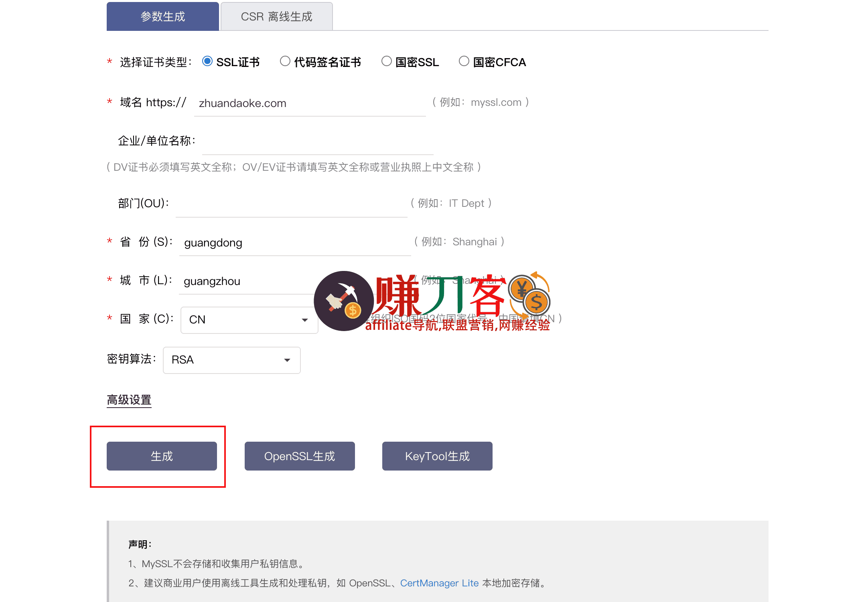
Task: Select the 国密SSL certificate type
Action: click(x=386, y=61)
